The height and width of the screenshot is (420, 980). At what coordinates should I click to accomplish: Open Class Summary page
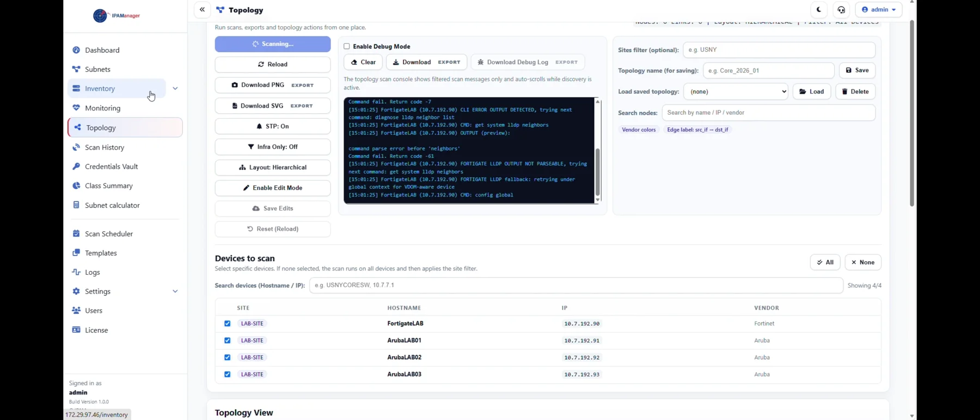pos(109,186)
